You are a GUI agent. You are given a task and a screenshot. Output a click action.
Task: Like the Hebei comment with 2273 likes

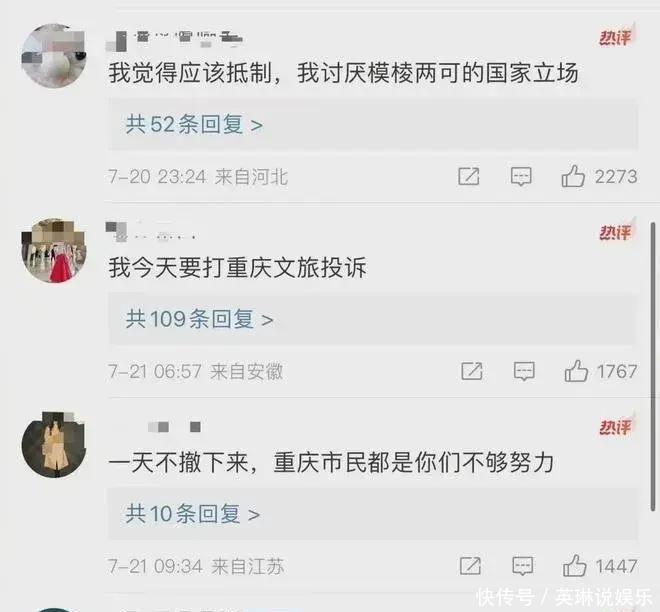click(573, 176)
